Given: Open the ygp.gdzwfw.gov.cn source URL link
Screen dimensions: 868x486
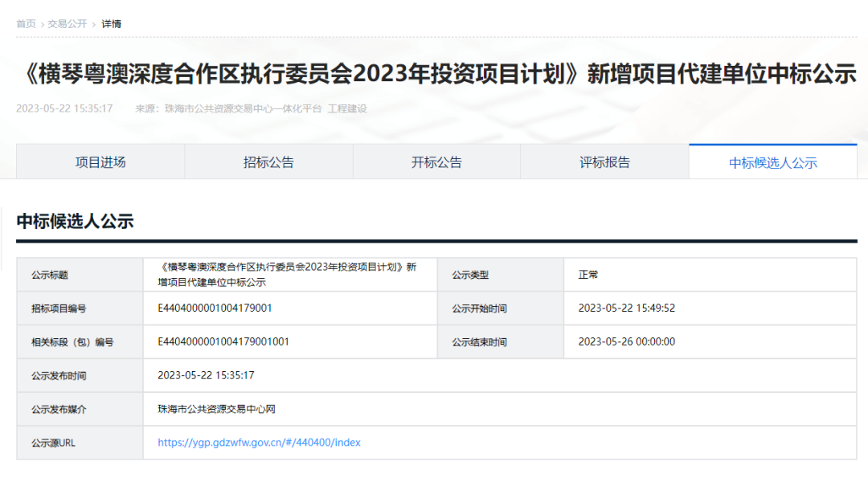Looking at the screenshot, I should (259, 443).
